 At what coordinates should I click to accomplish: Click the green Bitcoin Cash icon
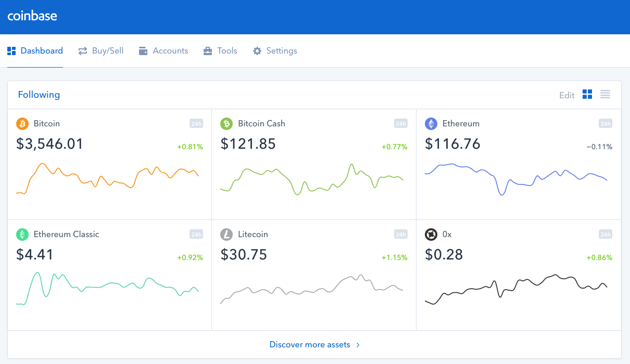coord(226,123)
